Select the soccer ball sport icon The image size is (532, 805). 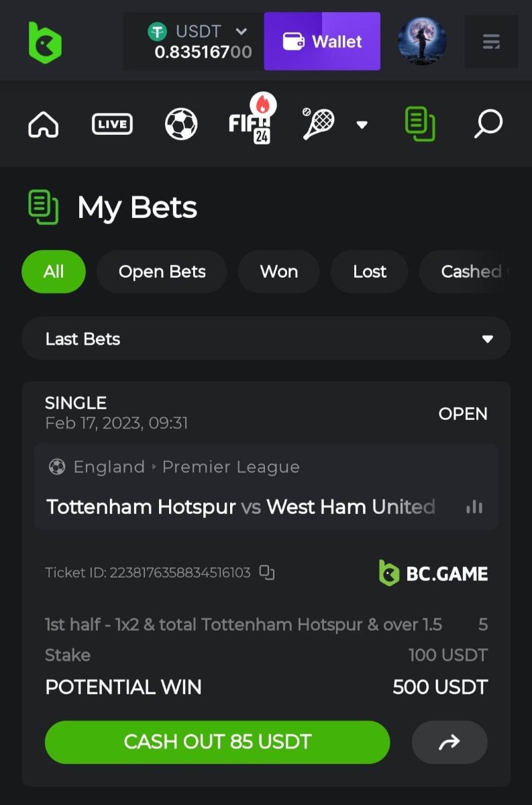point(181,124)
